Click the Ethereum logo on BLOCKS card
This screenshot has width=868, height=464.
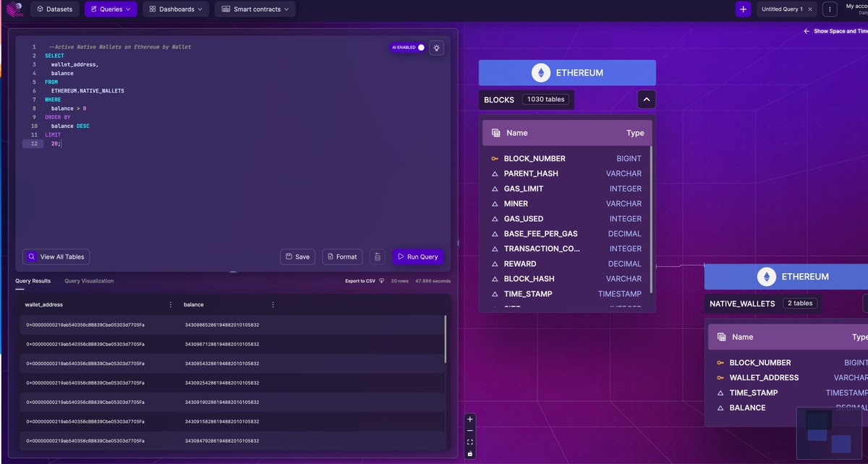point(540,72)
